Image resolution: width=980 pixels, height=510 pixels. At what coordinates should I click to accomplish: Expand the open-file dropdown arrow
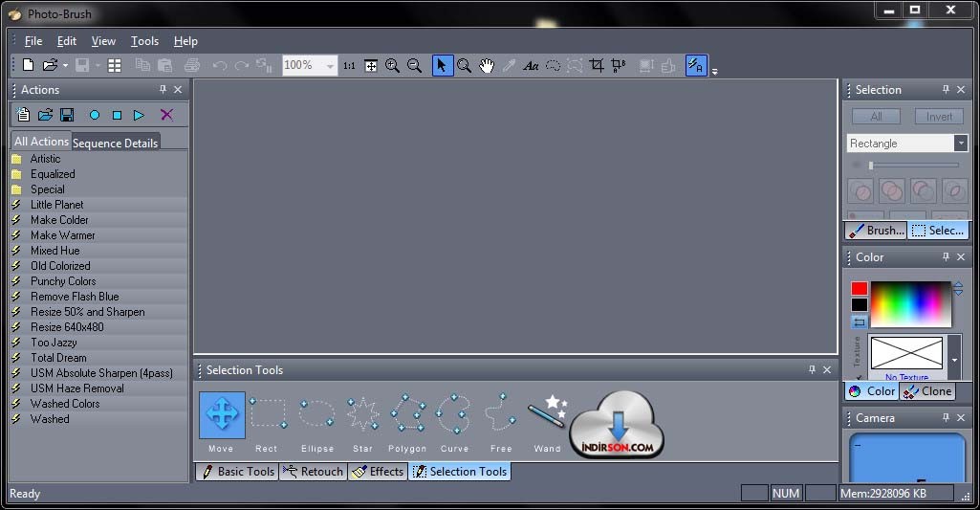(x=65, y=66)
